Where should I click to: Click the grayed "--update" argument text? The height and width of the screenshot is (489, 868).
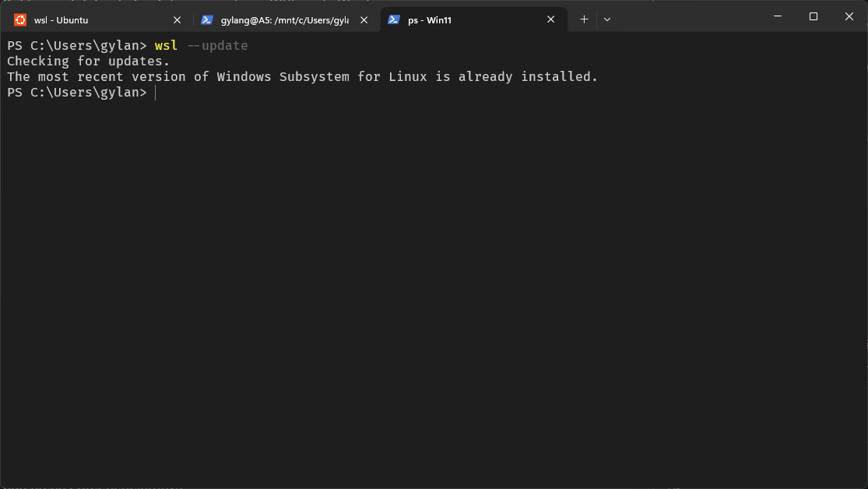(x=217, y=46)
